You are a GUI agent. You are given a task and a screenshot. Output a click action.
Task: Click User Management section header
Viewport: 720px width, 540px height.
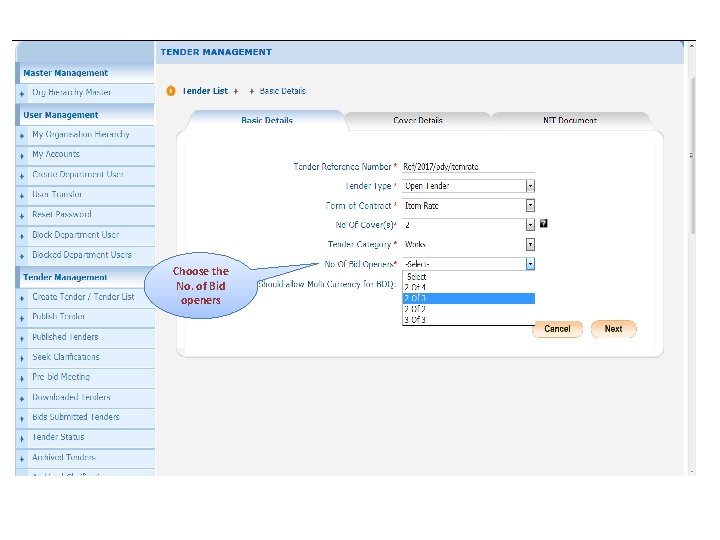[85, 115]
